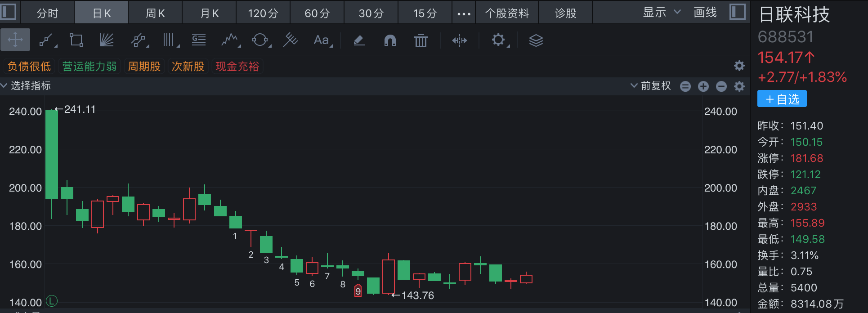
Task: Toggle the right sidebar panel icon
Action: tap(737, 12)
